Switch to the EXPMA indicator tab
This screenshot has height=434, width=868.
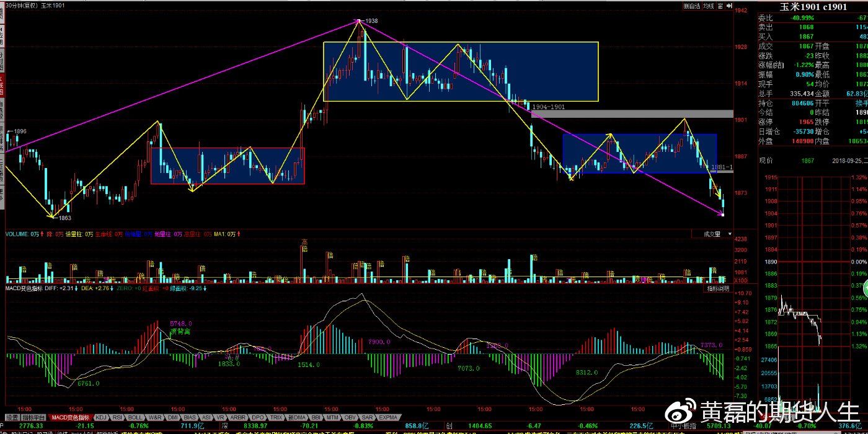pos(388,418)
